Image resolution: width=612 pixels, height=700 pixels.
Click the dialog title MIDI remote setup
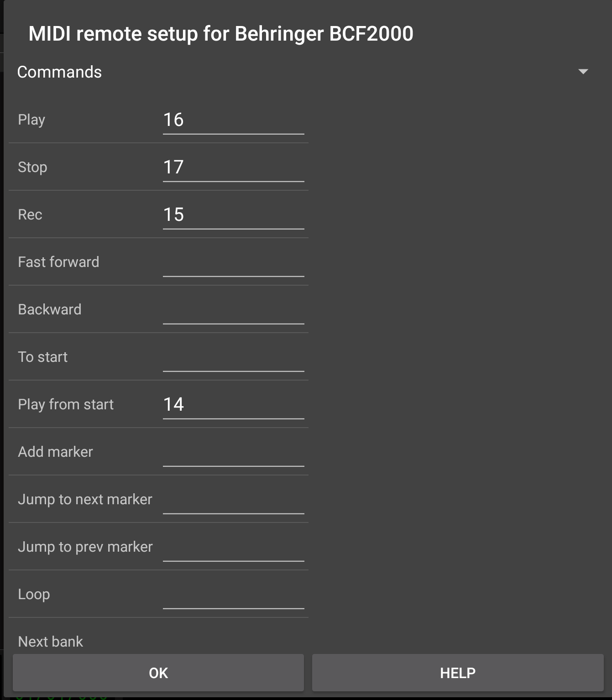tap(220, 33)
